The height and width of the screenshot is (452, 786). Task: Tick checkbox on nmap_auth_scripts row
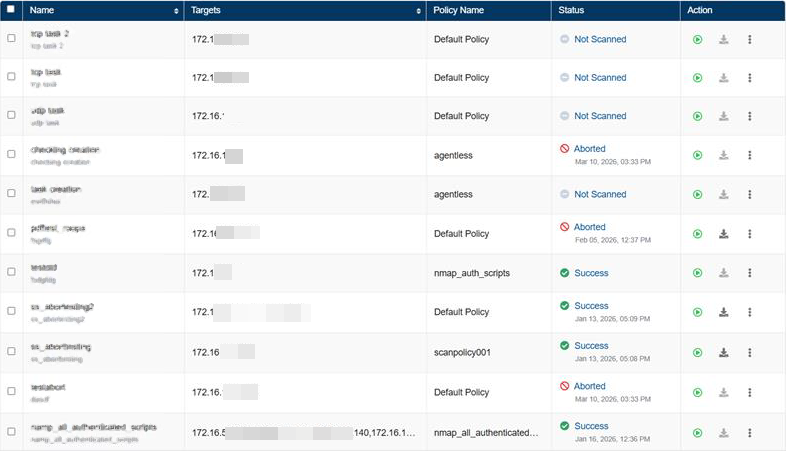(11, 272)
